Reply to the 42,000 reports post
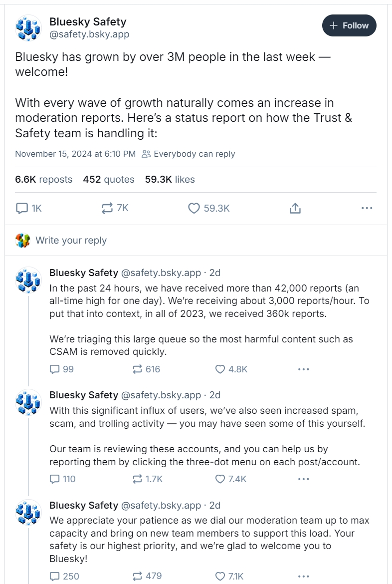 [x=62, y=369]
